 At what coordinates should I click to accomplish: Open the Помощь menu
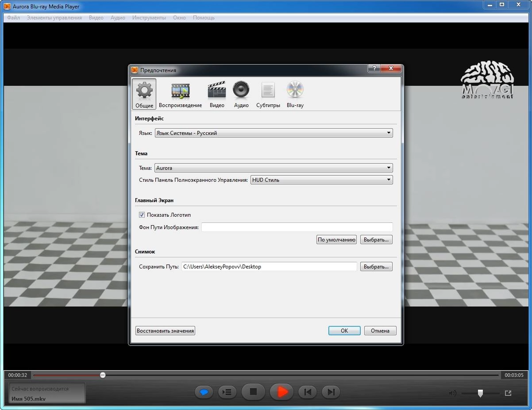tap(204, 18)
